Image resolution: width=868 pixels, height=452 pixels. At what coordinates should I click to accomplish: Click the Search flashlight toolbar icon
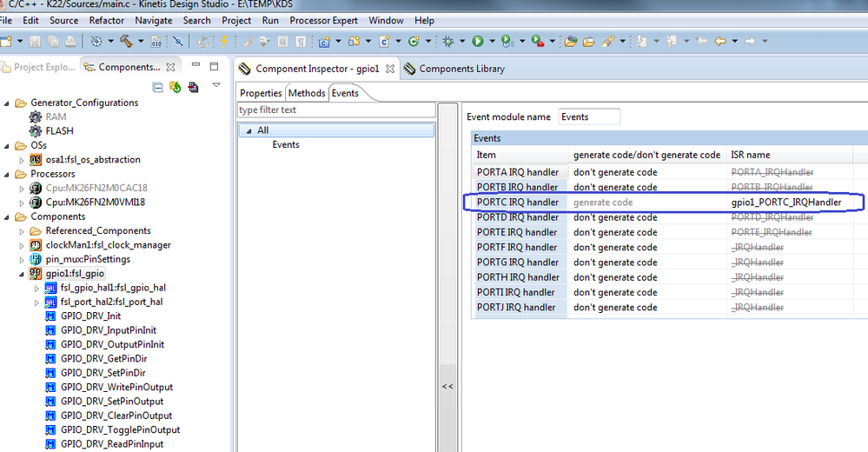[x=608, y=41]
